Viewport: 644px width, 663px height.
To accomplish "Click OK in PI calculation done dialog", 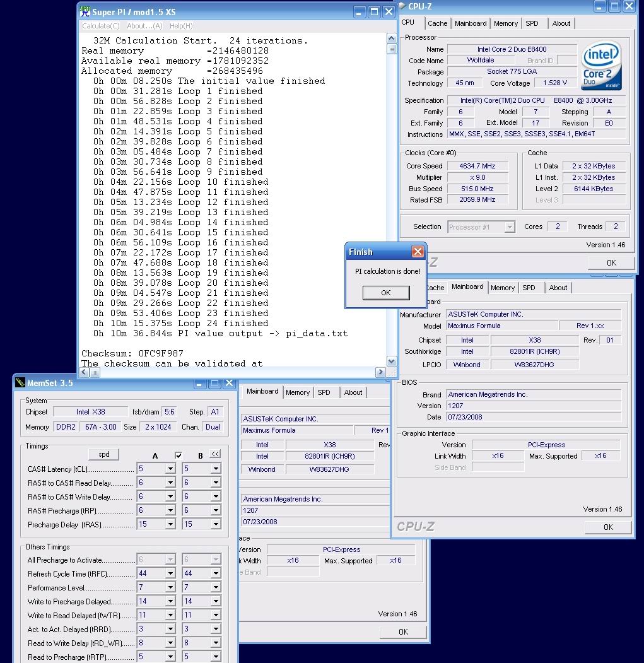I will (386, 293).
